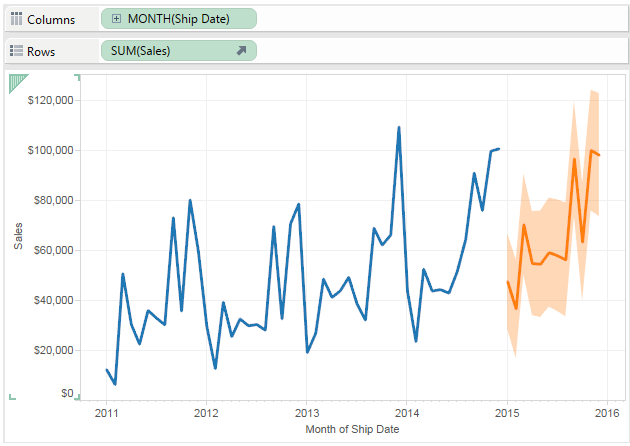Click the 2011 label on the date axis
The image size is (630, 446).
click(106, 412)
